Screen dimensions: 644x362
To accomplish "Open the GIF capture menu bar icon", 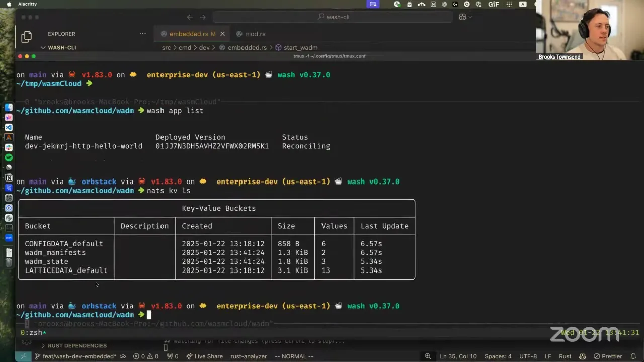I will tap(494, 4).
